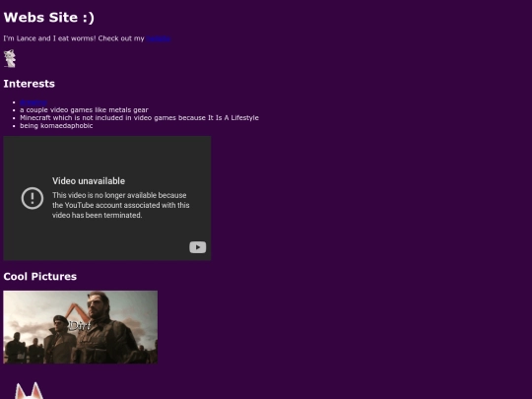This screenshot has height=399, width=532.
Task: Open the blue link after "Check out my"
Action: point(159,38)
